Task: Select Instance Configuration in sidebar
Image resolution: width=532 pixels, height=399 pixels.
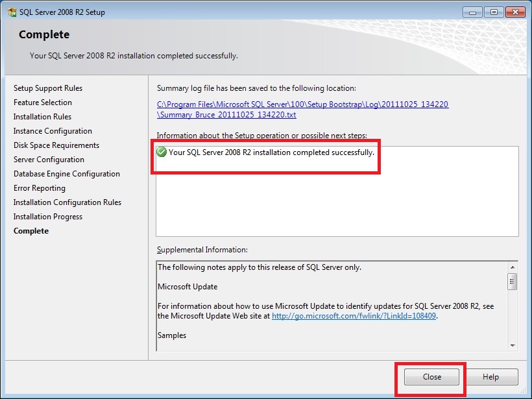Action: (53, 131)
